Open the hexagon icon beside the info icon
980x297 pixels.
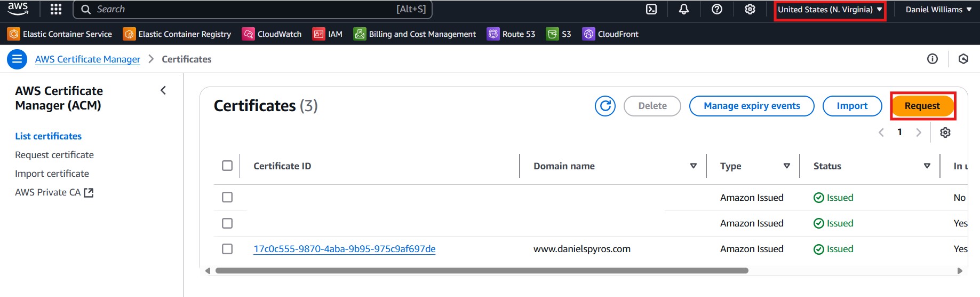point(963,59)
